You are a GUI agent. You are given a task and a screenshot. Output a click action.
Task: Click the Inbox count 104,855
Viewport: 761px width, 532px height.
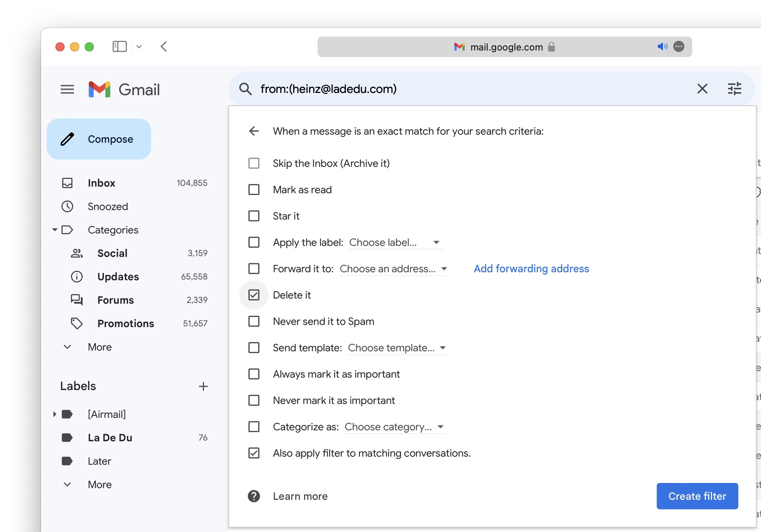pyautogui.click(x=192, y=183)
